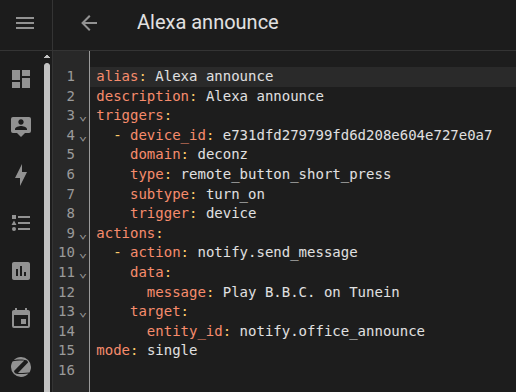
Task: Place cursor in message text Play B.B.C. on Tunein
Action: [x=311, y=292]
